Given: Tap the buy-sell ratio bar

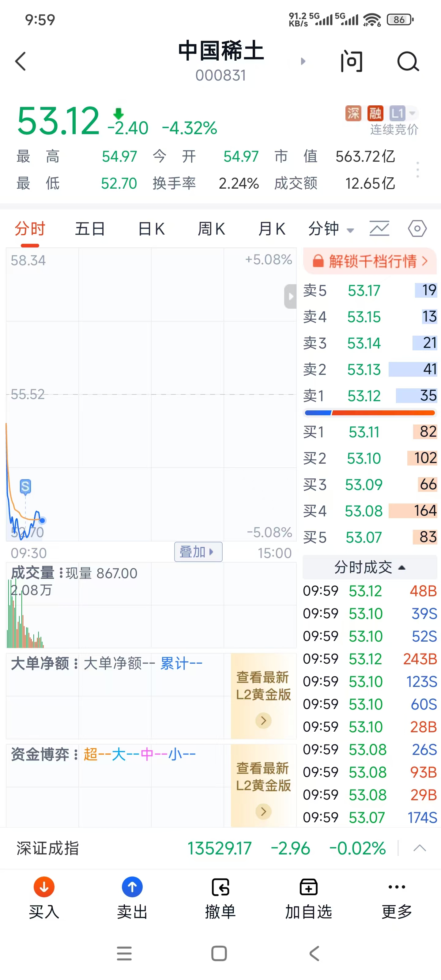Looking at the screenshot, I should pos(370,413).
